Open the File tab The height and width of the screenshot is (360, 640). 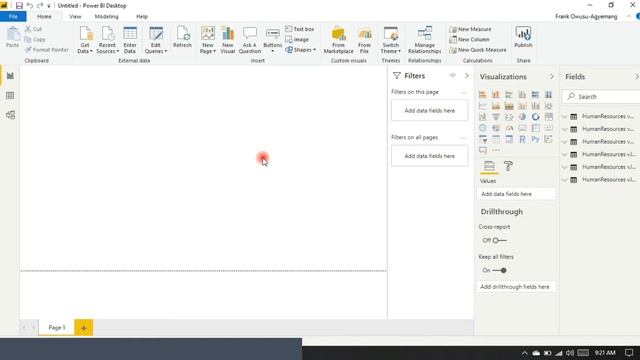click(13, 16)
